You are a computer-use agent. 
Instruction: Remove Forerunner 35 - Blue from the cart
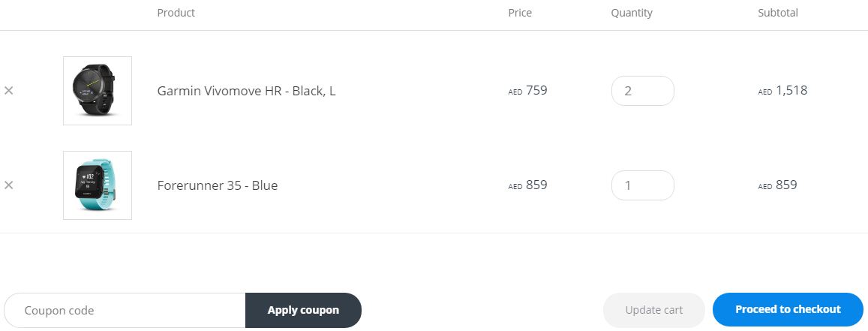(9, 185)
